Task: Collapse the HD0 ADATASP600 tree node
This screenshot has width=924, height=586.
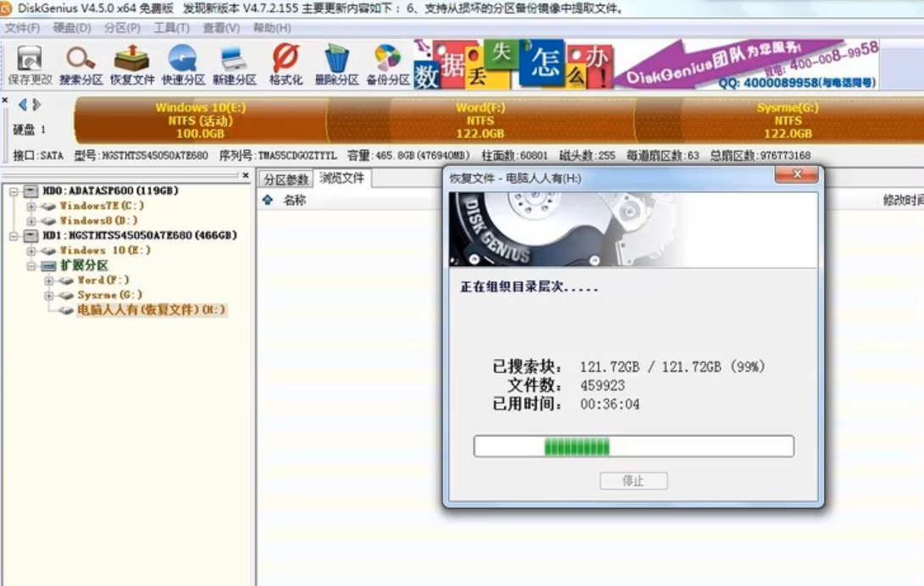Action: coord(14,191)
